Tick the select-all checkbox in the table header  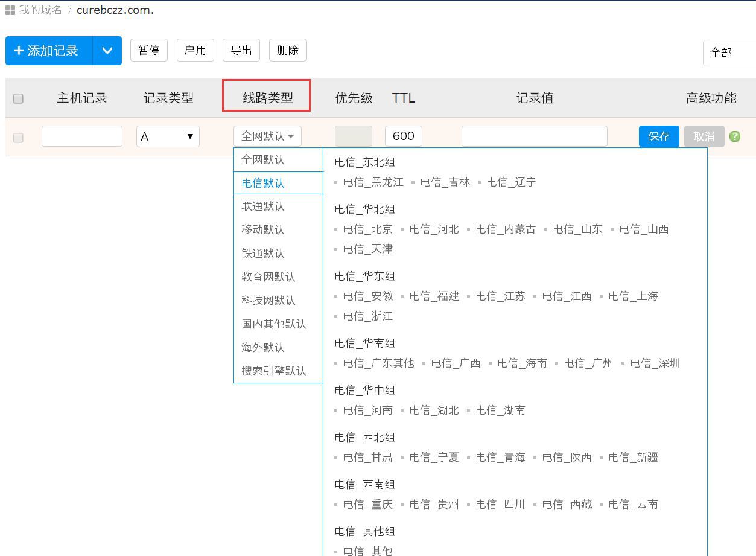pos(18,98)
